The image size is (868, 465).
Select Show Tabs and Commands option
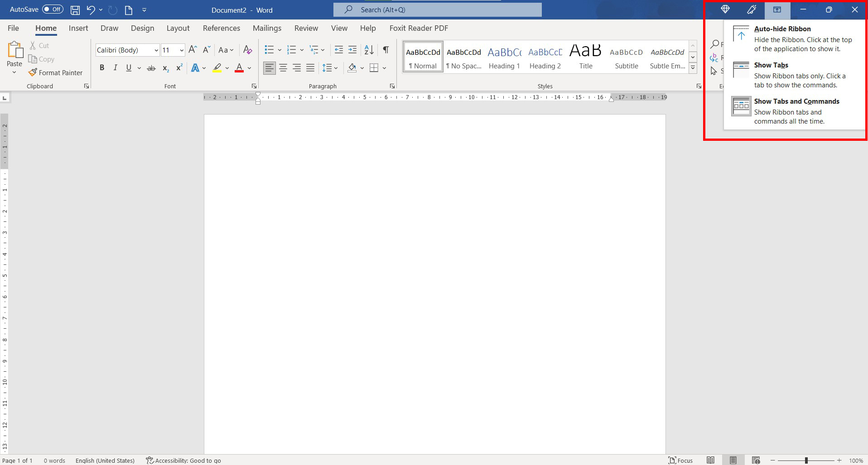[x=795, y=111]
